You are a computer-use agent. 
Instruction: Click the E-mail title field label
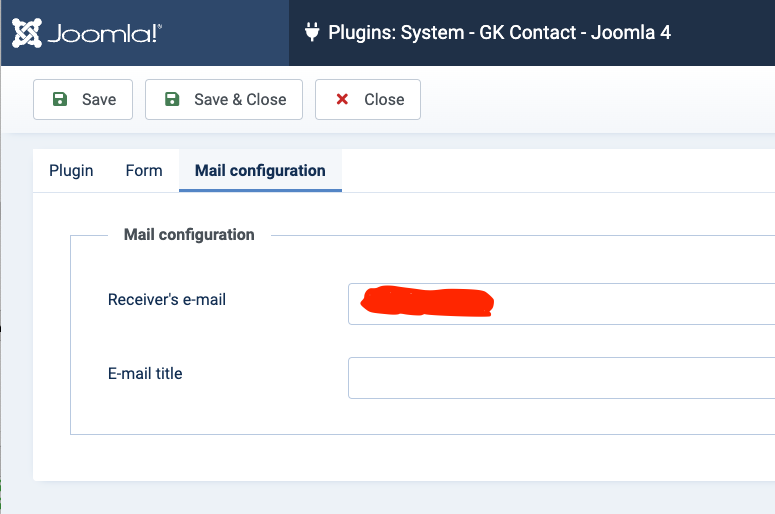pos(145,374)
